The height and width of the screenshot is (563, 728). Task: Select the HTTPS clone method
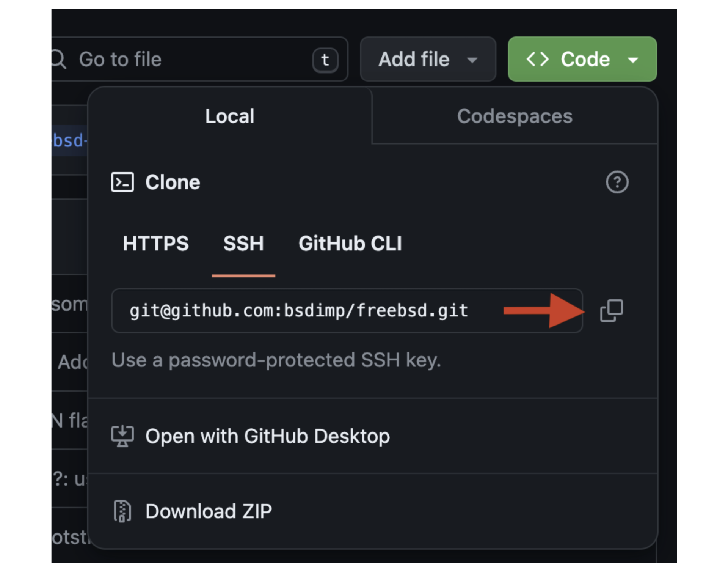tap(155, 243)
